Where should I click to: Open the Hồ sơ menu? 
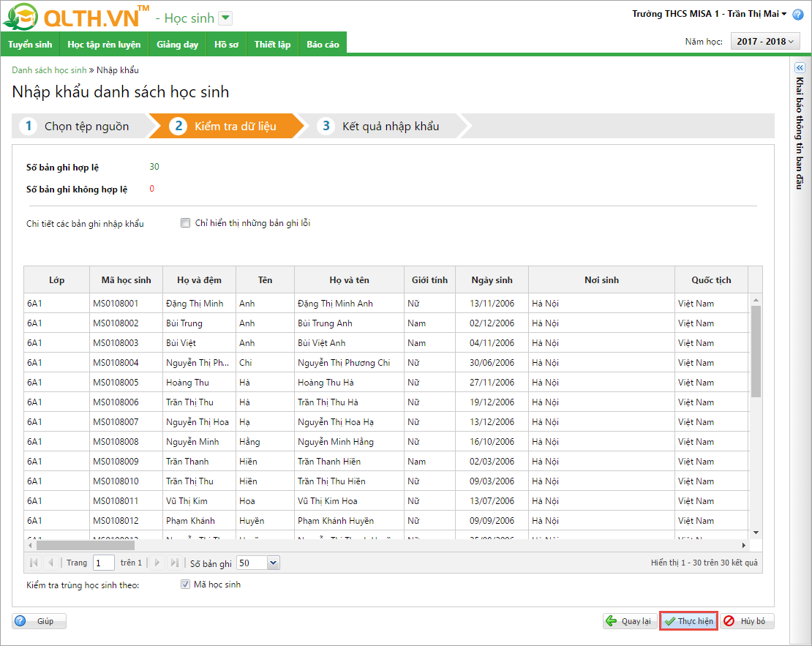226,45
